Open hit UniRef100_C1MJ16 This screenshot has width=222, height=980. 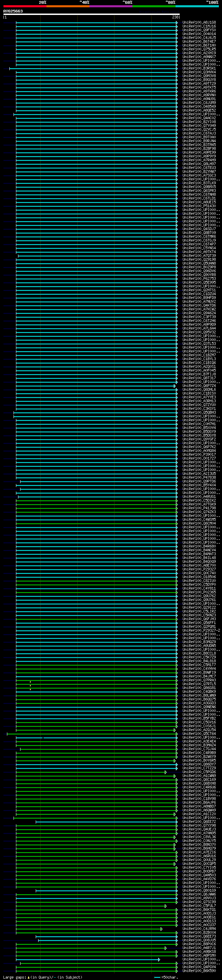[199, 26]
